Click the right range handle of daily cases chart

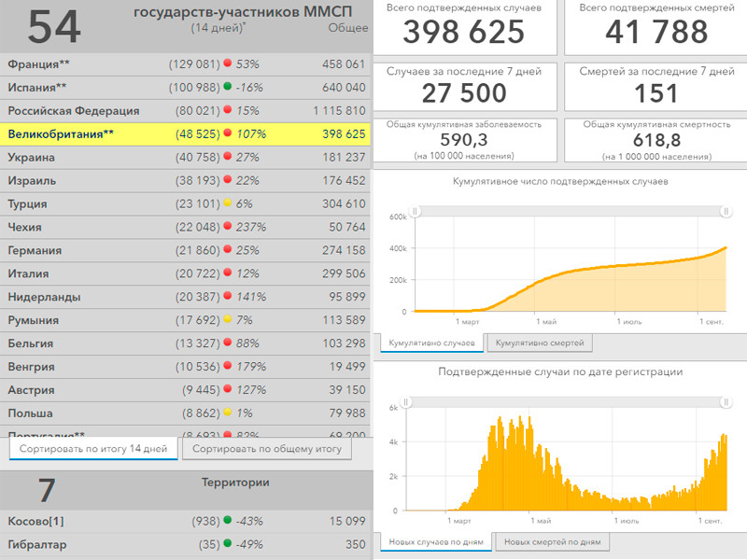pyautogui.click(x=725, y=402)
